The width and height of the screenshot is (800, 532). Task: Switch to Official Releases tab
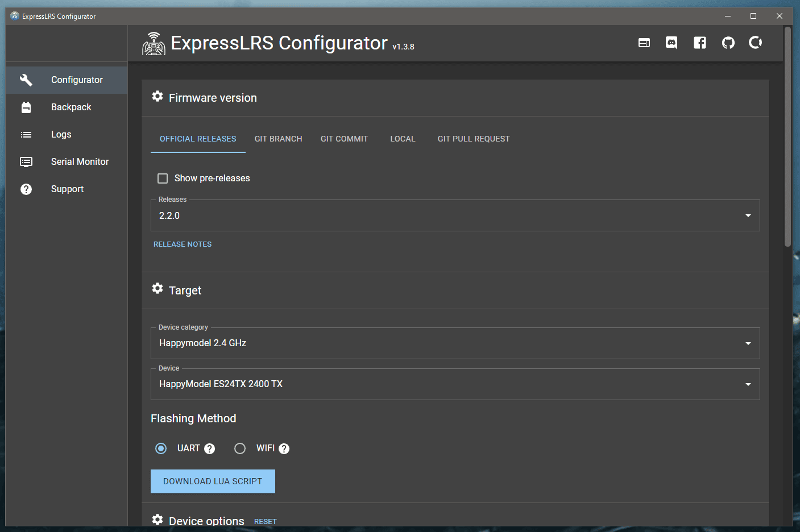tap(198, 139)
